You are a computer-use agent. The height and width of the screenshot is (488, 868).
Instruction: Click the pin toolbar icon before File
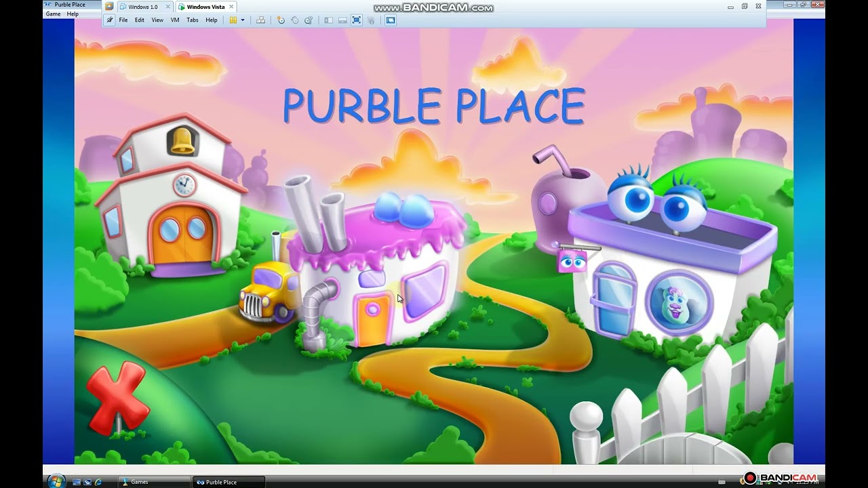point(110,20)
